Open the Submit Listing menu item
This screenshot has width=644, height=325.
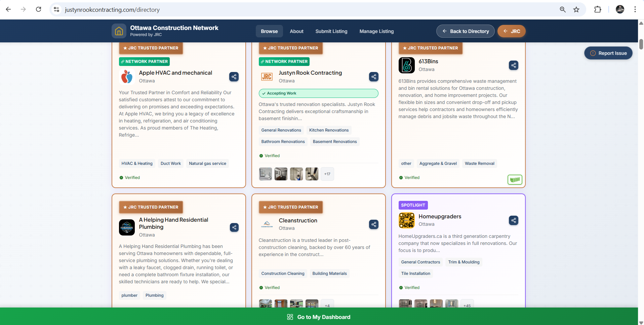coord(331,31)
